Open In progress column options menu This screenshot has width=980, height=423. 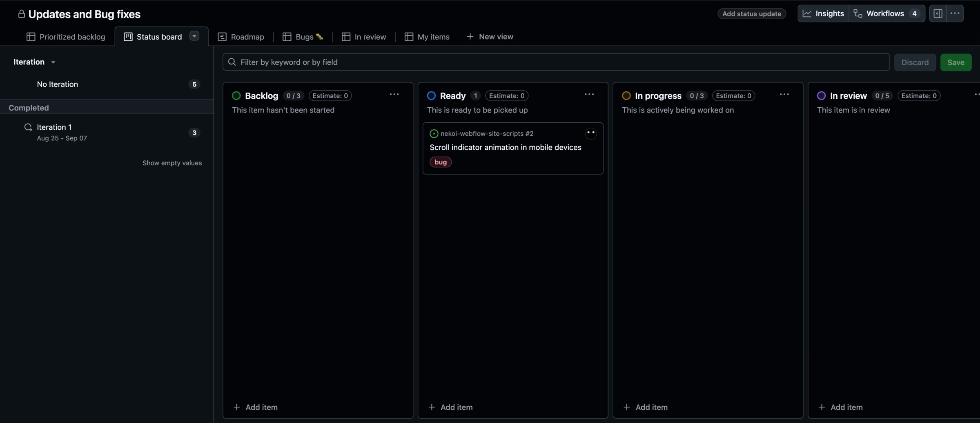click(784, 95)
